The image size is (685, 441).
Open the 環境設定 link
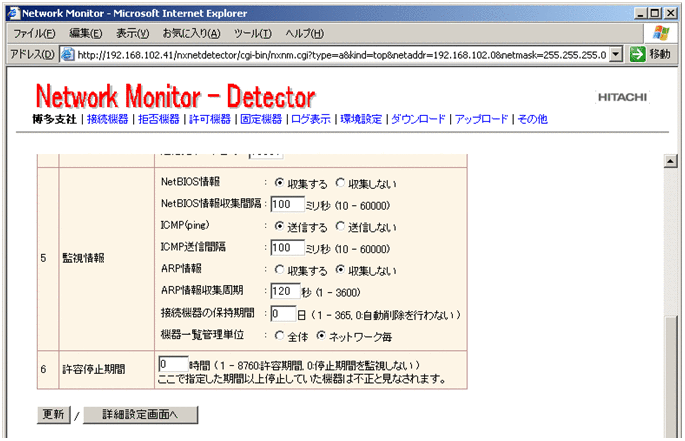click(361, 119)
